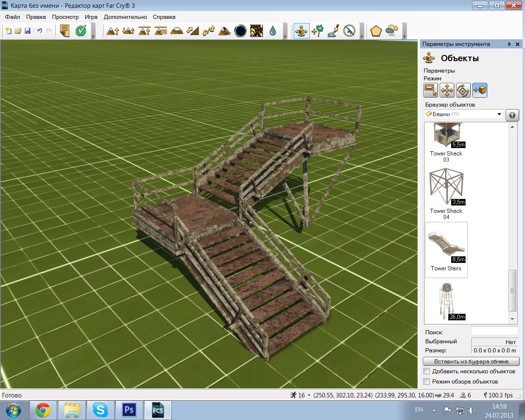The width and height of the screenshot is (525, 420).
Task: Select the 26,0m water tower thumbnail
Action: (446, 301)
